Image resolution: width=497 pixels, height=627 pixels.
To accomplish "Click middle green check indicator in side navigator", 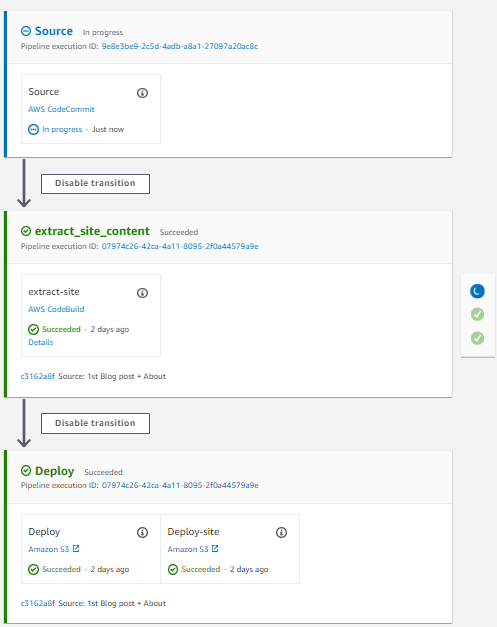I will 477,314.
